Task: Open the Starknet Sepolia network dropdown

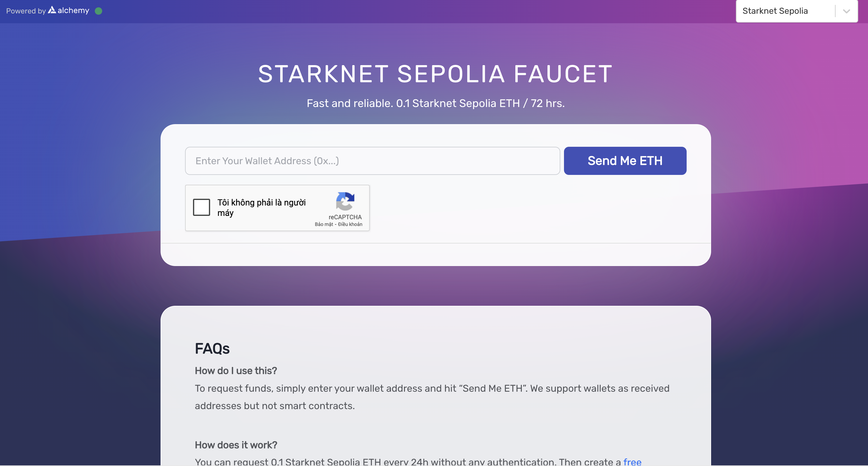Action: (785, 11)
